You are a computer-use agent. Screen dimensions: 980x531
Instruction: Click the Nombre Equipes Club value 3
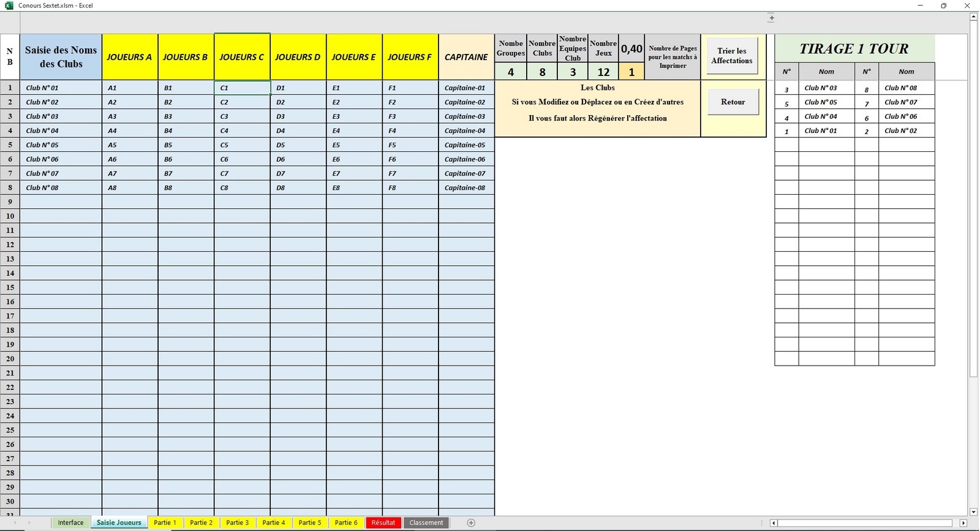pos(573,72)
